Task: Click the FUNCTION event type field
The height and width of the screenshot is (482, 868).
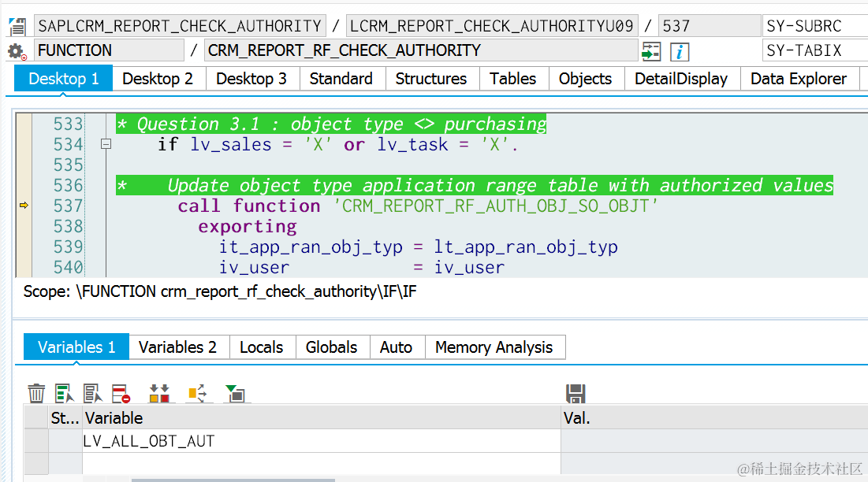Action: [109, 50]
